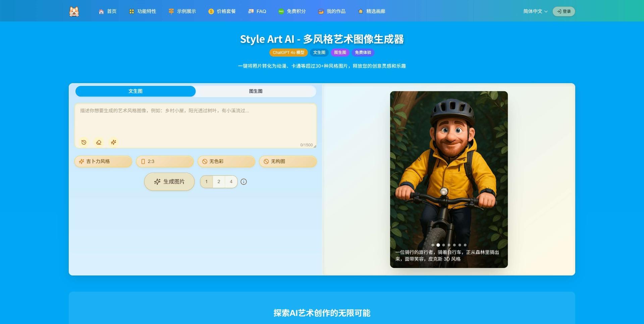Select the sixth carousel dot

tap(460, 245)
